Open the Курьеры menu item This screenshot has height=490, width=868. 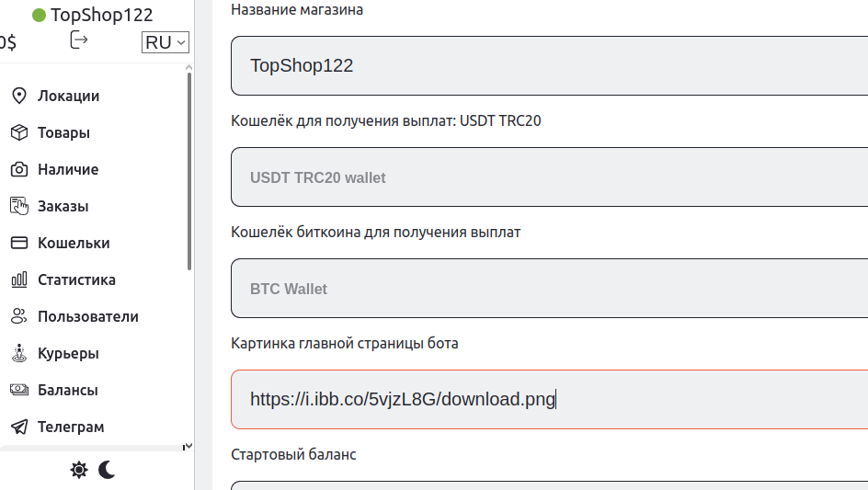[68, 353]
